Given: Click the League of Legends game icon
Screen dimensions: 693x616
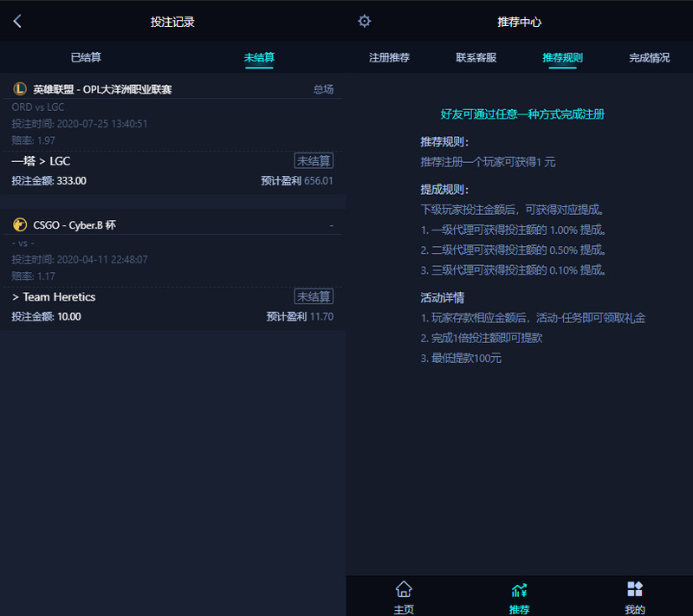Looking at the screenshot, I should click(20, 89).
